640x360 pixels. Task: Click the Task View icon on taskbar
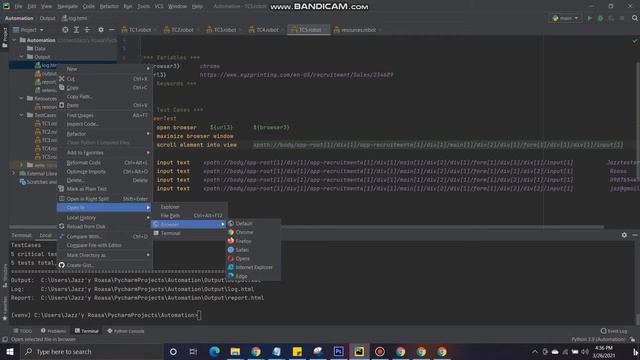click(x=193, y=351)
